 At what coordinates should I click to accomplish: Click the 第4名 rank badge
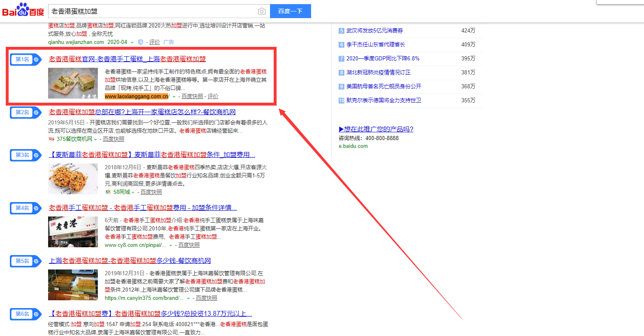point(25,208)
